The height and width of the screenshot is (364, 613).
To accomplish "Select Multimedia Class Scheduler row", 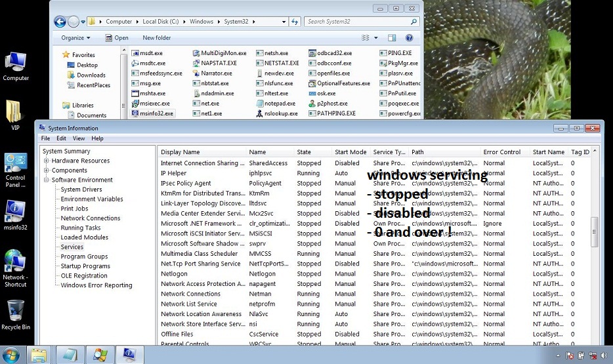I will click(375, 254).
